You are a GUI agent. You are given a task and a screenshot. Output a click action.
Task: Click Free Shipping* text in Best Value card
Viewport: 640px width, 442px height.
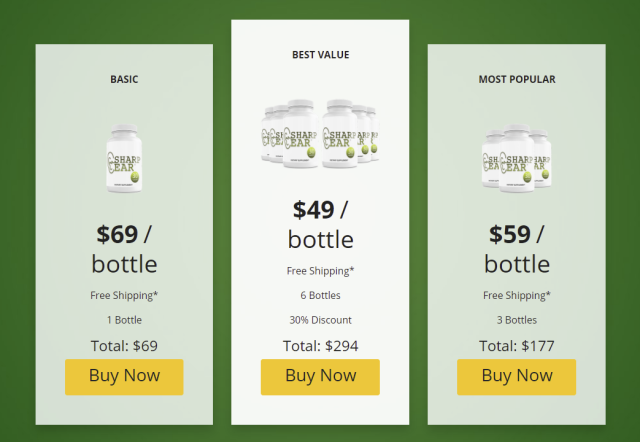(320, 271)
